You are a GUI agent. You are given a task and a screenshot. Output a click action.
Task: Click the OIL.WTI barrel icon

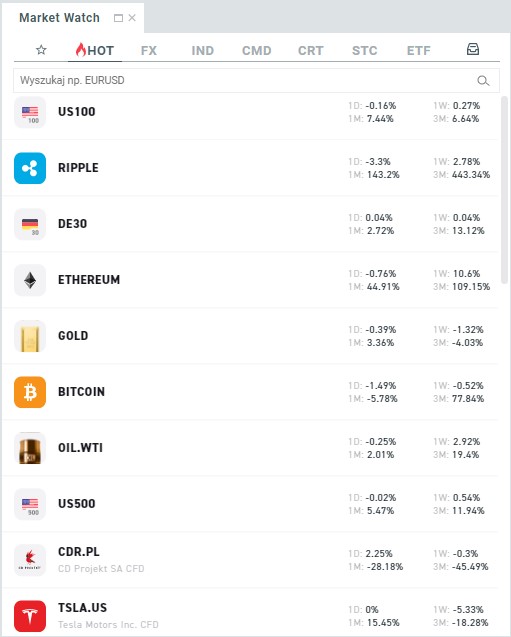tap(30, 448)
